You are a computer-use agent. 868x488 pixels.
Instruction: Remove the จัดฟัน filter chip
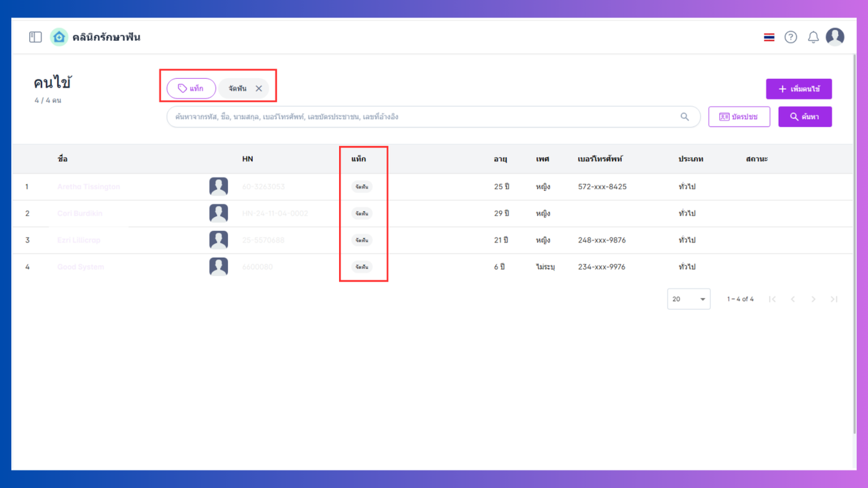point(259,89)
